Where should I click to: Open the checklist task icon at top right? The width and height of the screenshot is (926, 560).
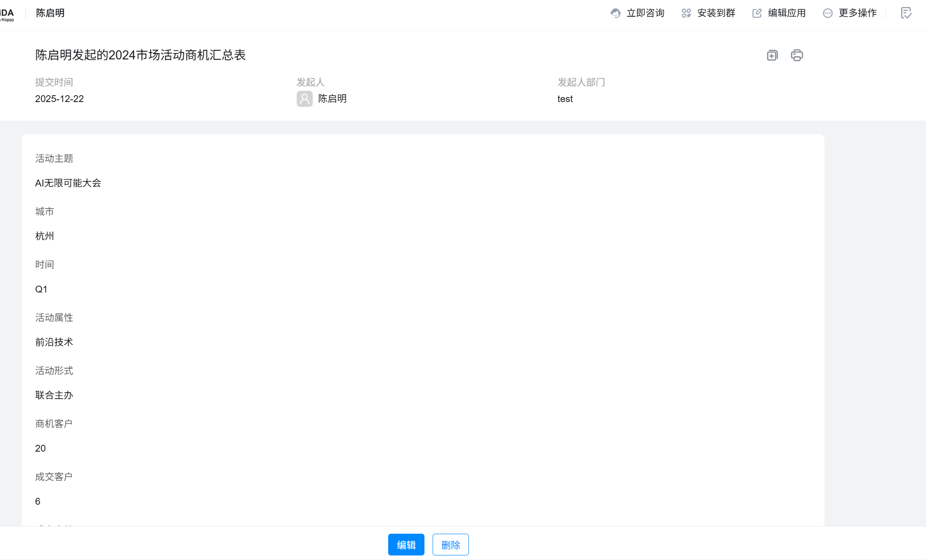(906, 13)
